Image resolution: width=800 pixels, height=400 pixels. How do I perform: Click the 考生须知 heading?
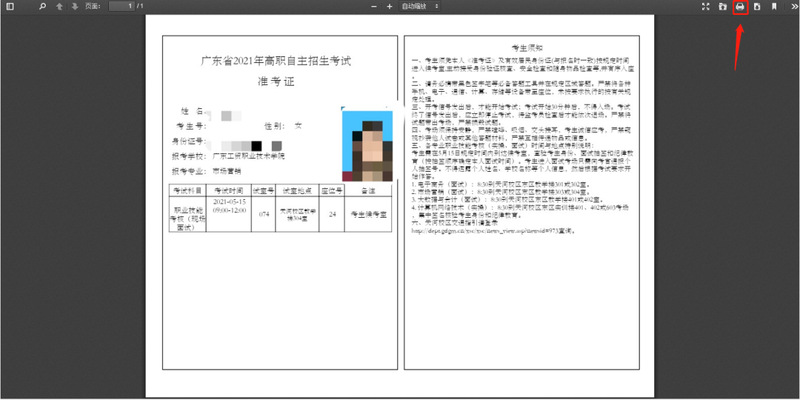tap(526, 47)
